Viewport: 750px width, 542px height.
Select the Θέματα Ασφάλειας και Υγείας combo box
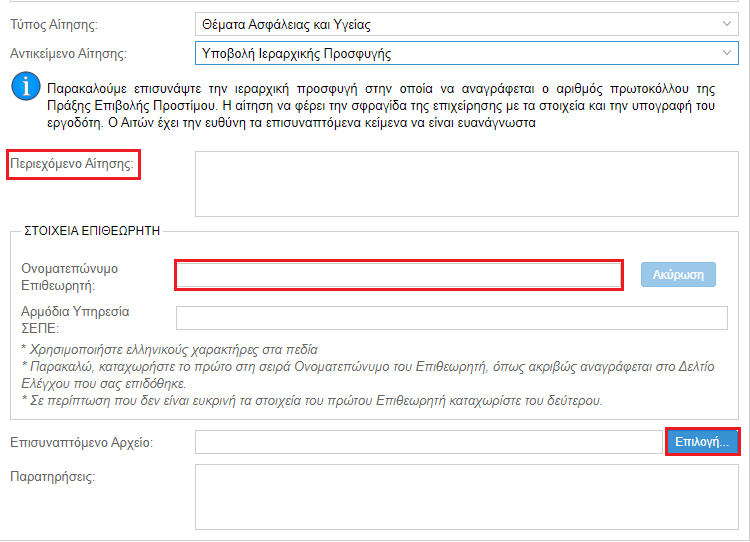tap(466, 24)
